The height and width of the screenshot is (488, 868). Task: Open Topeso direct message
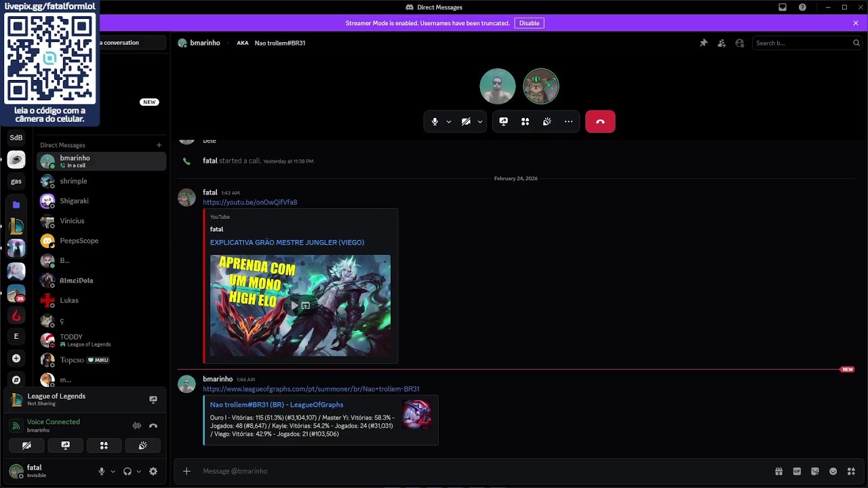tap(102, 360)
